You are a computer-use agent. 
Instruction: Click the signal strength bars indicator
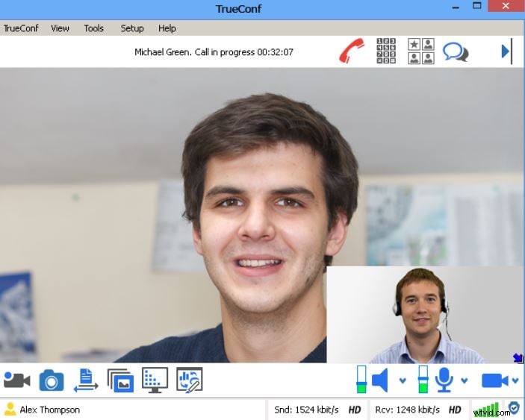coord(486,410)
